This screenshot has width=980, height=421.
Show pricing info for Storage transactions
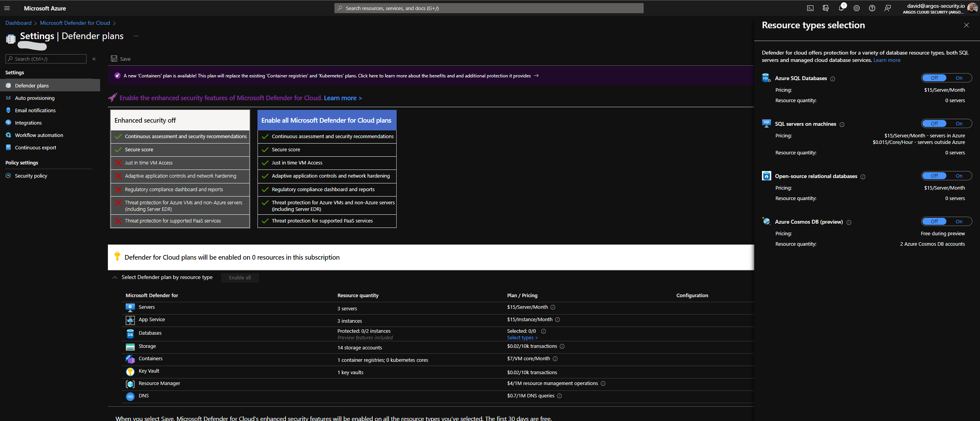562,346
